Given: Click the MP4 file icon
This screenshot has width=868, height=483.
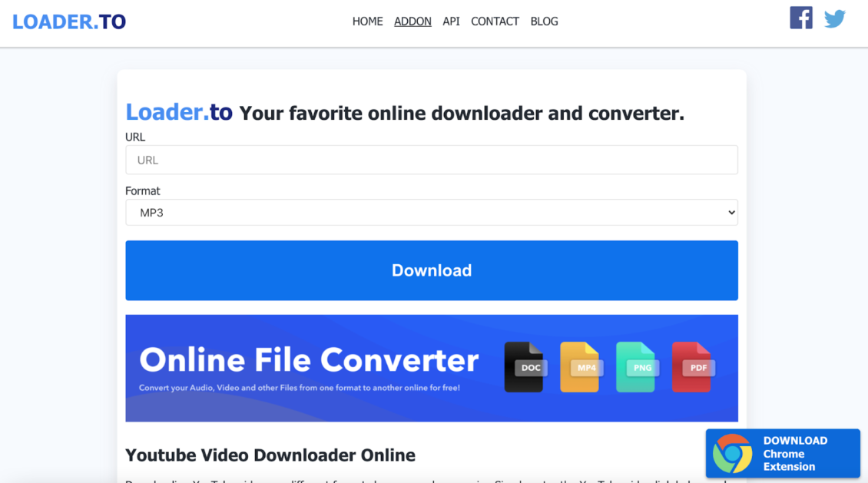Looking at the screenshot, I should (x=581, y=367).
